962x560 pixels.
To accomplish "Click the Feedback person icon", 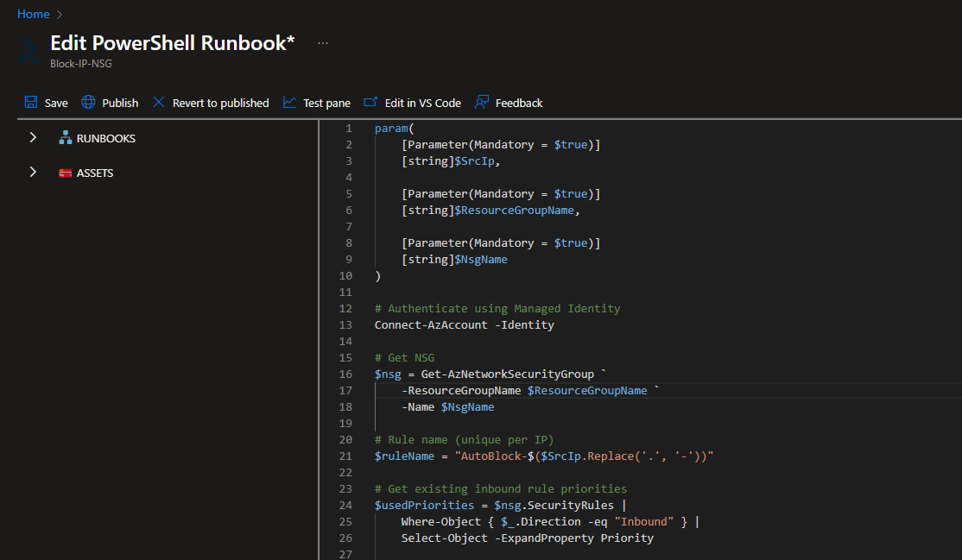I will (482, 103).
